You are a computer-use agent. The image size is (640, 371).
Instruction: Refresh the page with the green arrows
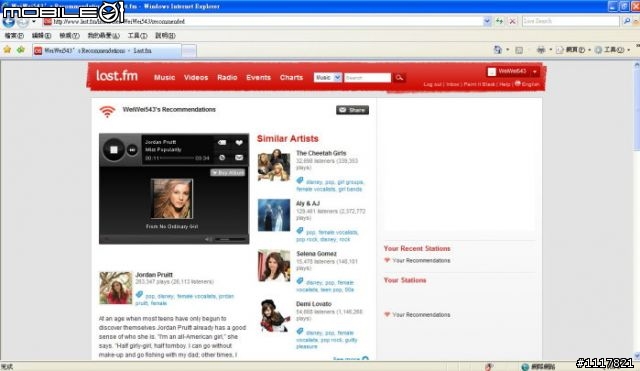[x=499, y=21]
